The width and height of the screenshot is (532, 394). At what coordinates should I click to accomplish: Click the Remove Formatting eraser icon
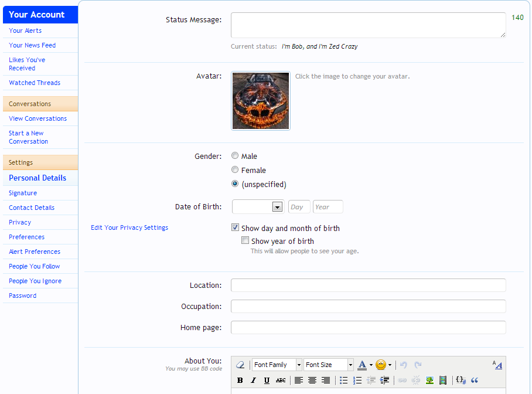pos(240,365)
